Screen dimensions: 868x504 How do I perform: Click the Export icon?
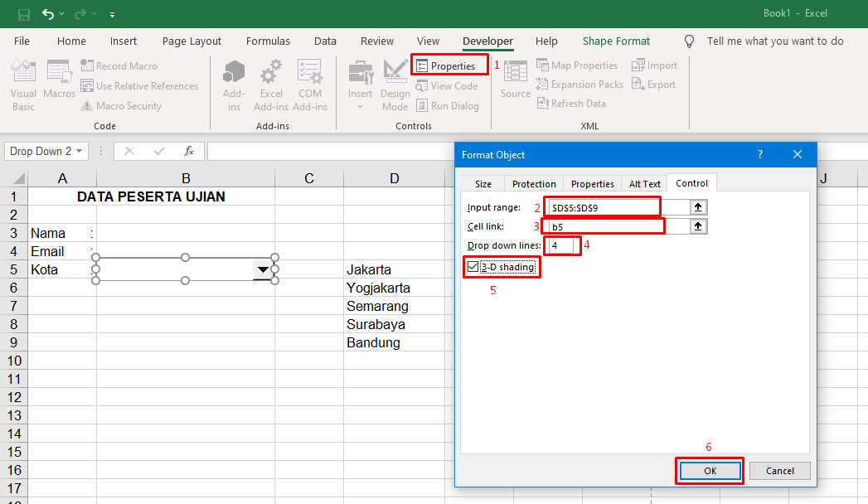coord(654,84)
